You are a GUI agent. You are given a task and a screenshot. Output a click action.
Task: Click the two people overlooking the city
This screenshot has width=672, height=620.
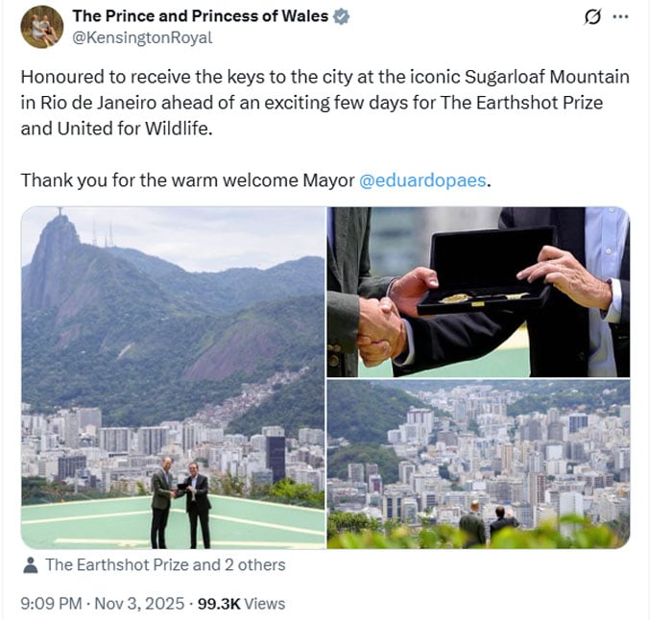click(x=486, y=523)
